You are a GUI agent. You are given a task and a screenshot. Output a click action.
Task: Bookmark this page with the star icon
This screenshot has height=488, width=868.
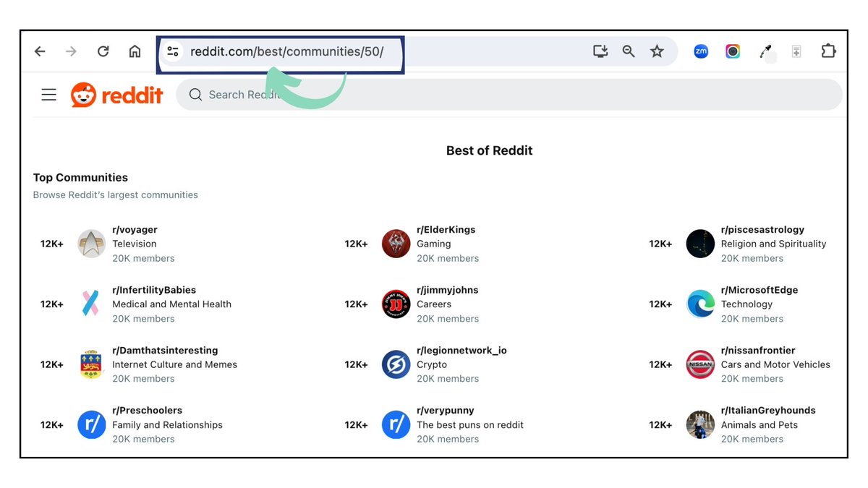(657, 51)
